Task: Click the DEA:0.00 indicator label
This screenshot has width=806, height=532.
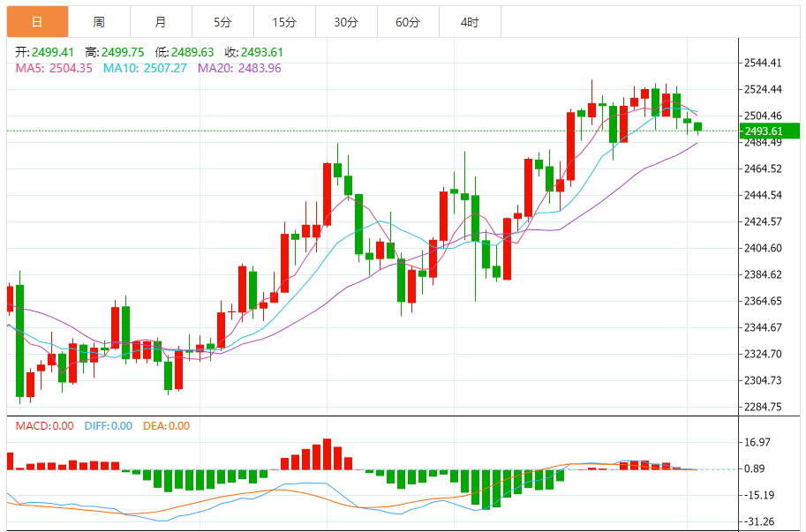Action: coord(167,426)
